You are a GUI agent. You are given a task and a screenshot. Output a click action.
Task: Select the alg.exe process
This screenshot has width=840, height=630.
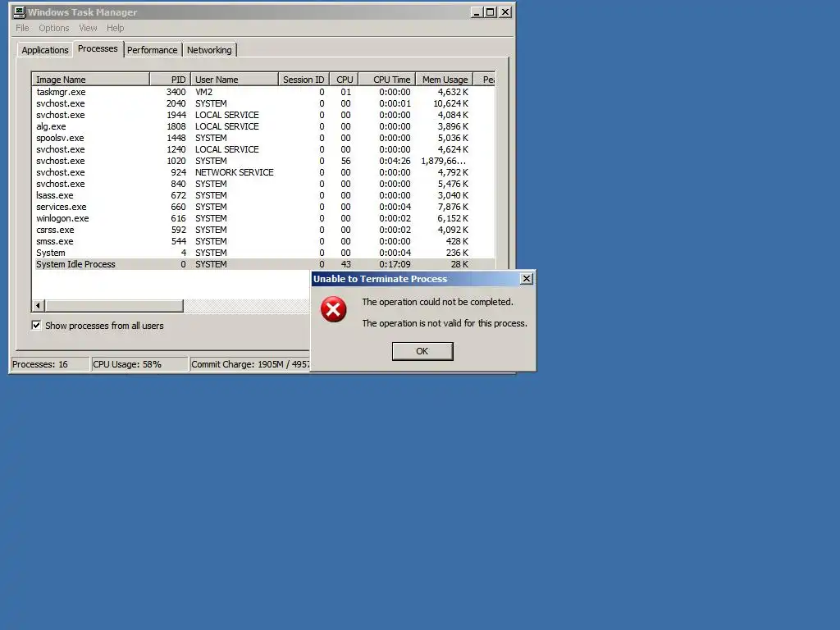coord(263,126)
